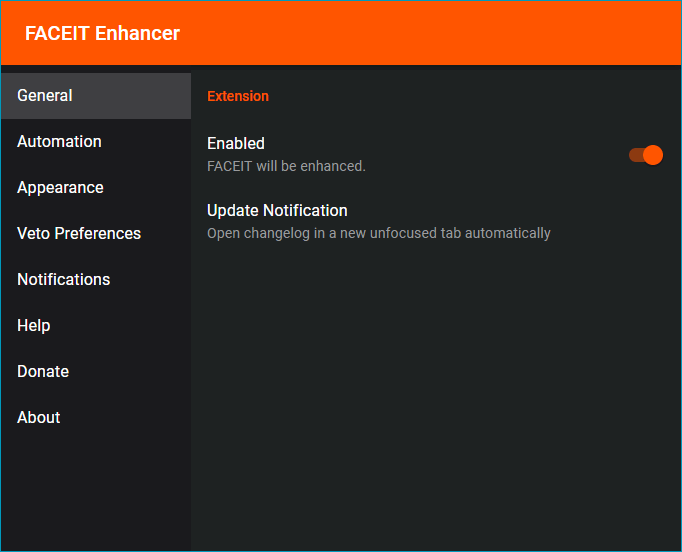Open the About section

click(96, 418)
